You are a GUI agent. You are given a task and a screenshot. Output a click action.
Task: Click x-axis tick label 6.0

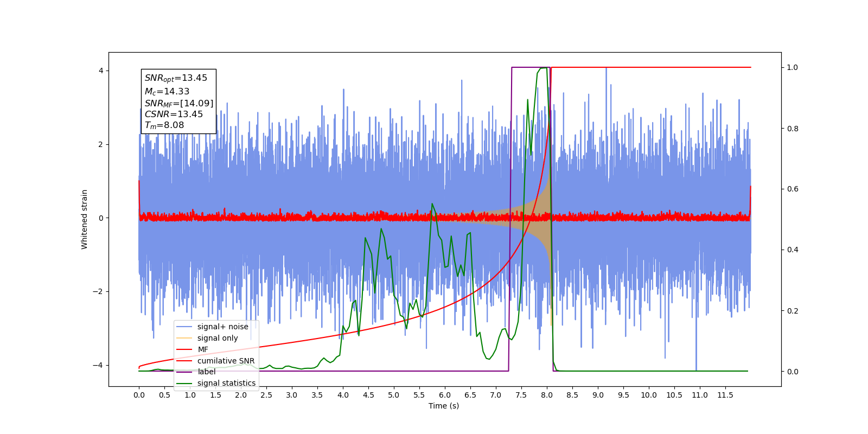click(445, 395)
